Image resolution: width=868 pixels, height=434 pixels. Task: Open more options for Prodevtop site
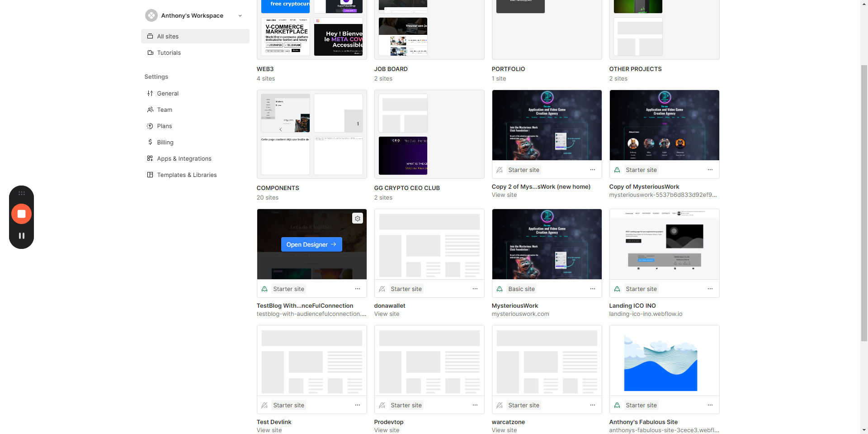pyautogui.click(x=475, y=405)
